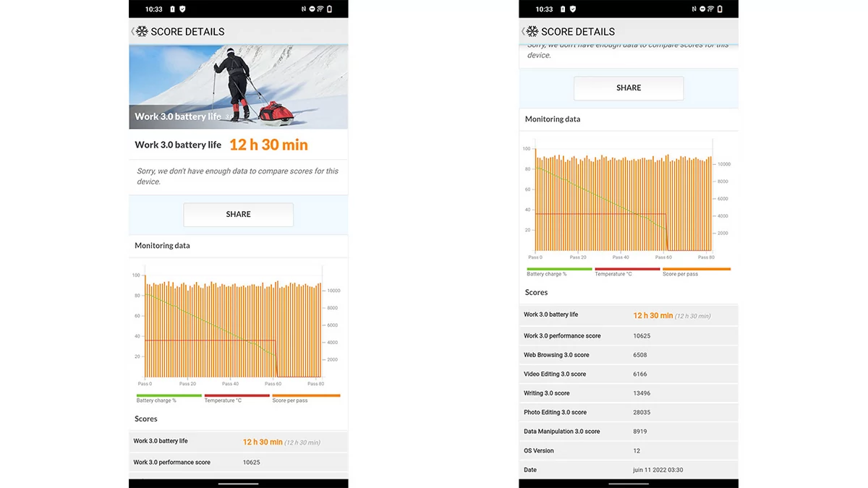Select the orange Score per pass legend on the right phone

(697, 272)
